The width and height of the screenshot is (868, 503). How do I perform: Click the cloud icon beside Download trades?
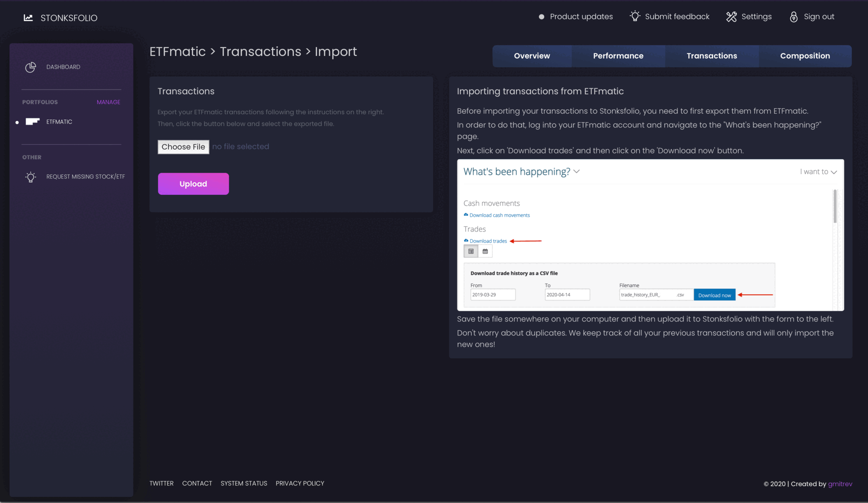click(466, 241)
